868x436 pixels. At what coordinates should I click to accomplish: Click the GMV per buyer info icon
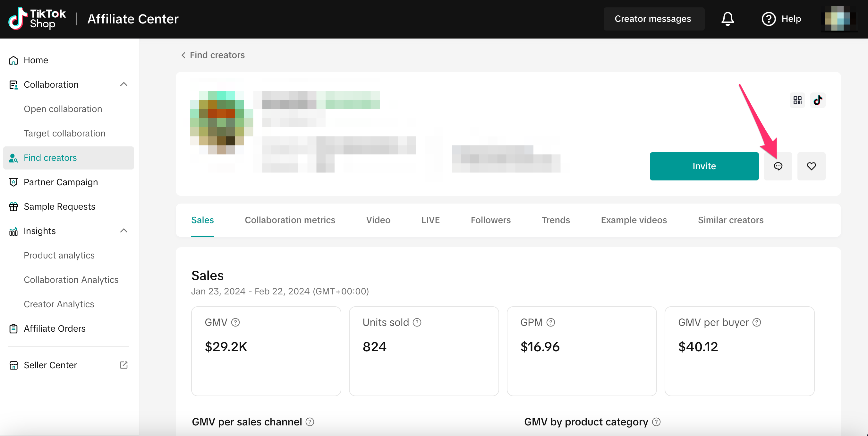point(757,323)
